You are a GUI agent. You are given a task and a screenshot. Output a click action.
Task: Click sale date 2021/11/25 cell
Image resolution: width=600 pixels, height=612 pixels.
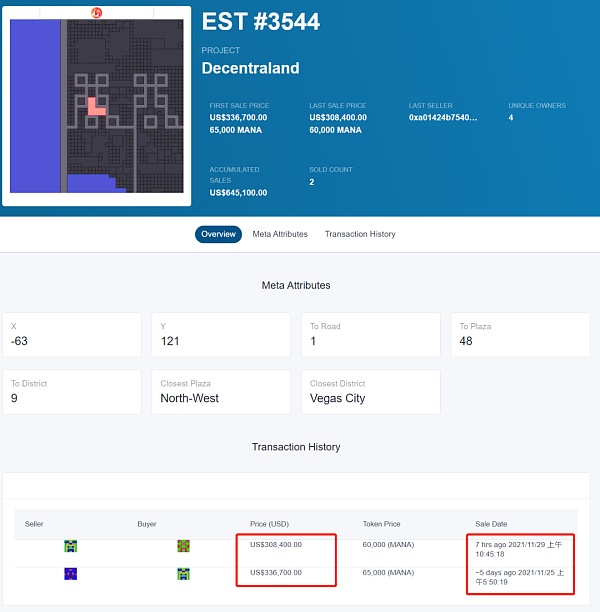[520, 577]
